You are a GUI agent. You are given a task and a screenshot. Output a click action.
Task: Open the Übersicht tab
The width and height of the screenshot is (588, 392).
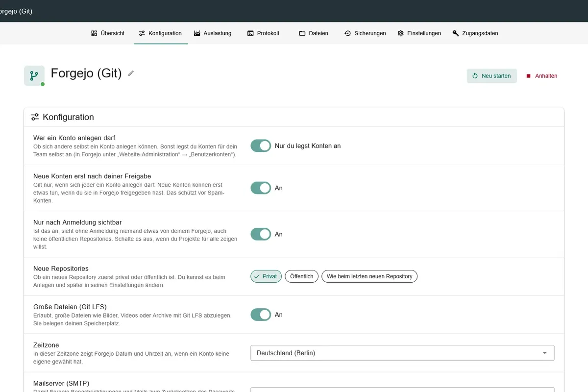108,33
